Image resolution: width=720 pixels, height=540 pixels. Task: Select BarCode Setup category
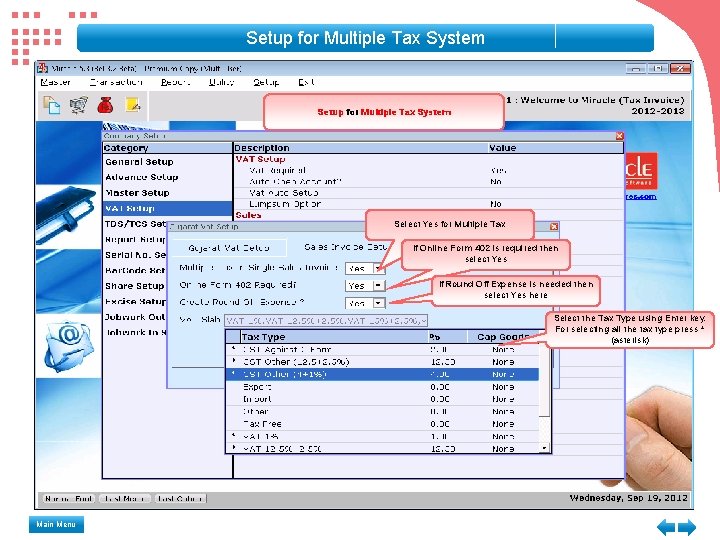135,270
